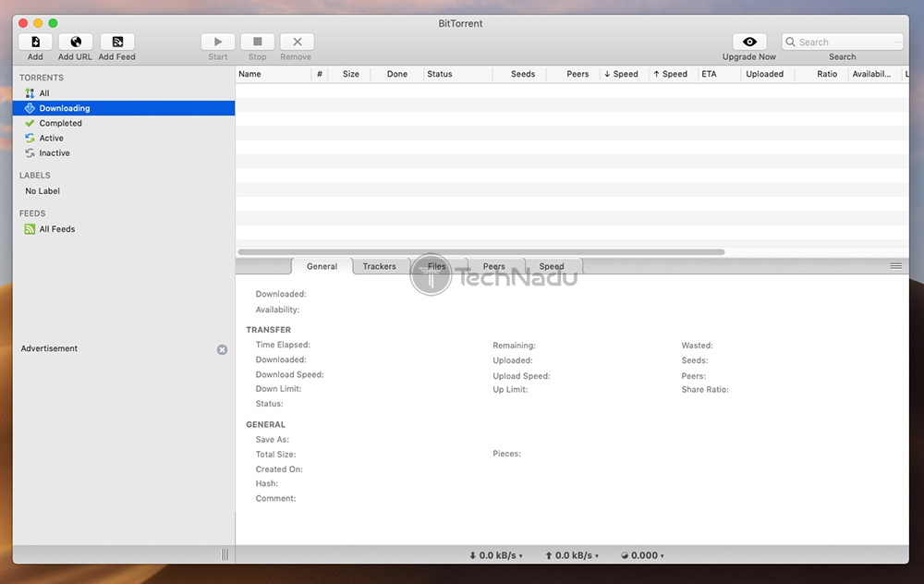Switch to the Speed tab
924x584 pixels.
tap(552, 266)
